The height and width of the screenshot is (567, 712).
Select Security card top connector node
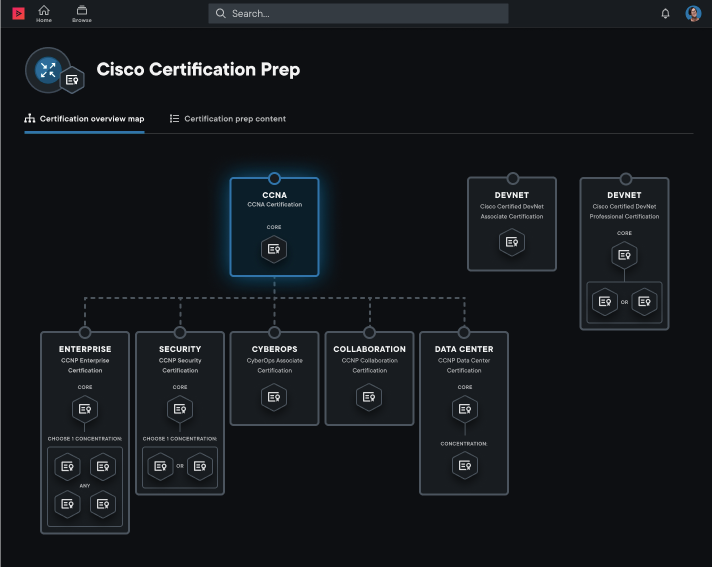[x=180, y=332]
